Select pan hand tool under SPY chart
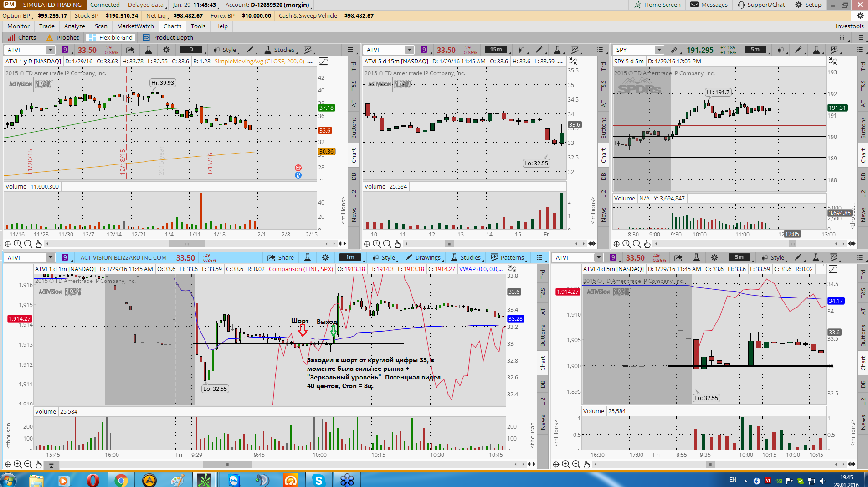 [x=647, y=244]
